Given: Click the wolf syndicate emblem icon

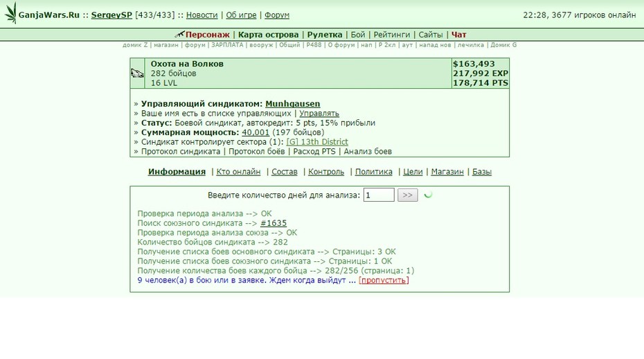Looking at the screenshot, I should [138, 73].
